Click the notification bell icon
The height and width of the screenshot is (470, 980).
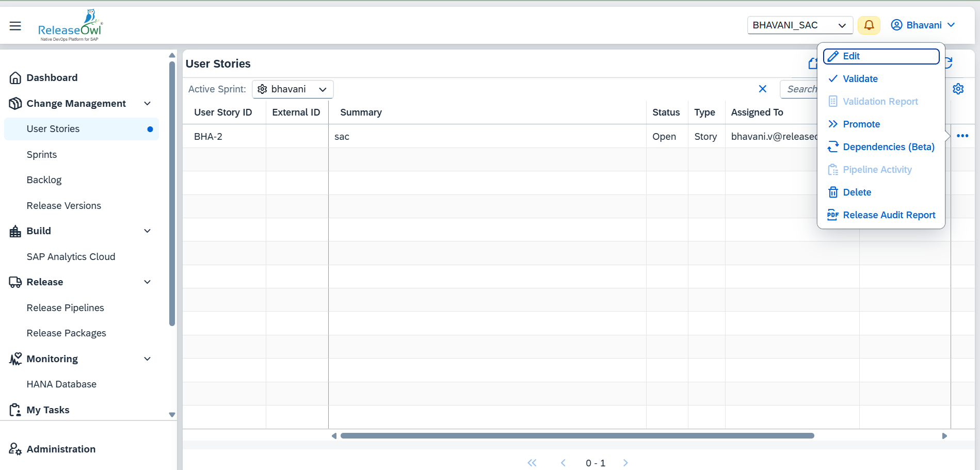click(x=869, y=25)
